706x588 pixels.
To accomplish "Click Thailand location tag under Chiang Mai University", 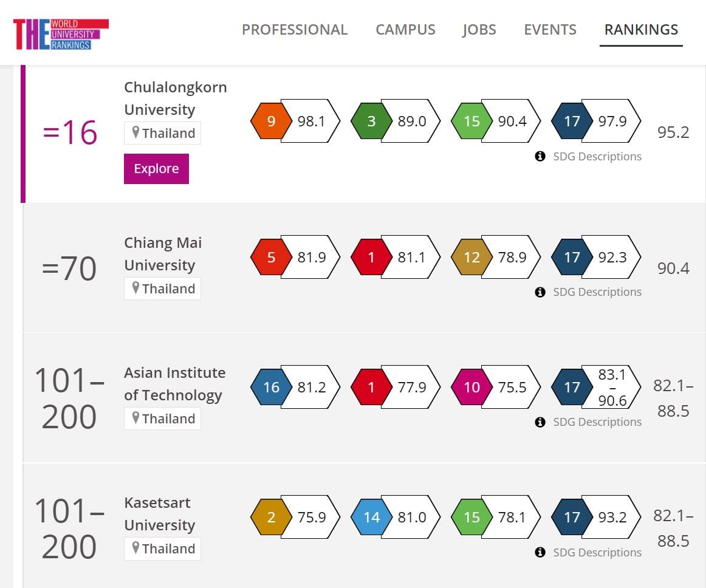I will [x=163, y=289].
